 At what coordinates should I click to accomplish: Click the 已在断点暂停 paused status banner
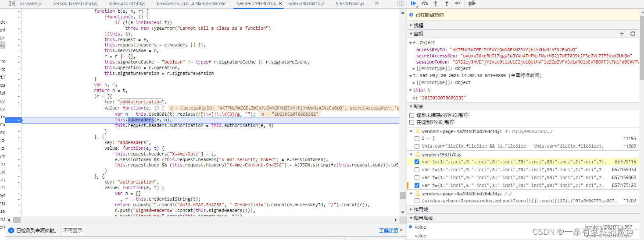[x=523, y=15]
